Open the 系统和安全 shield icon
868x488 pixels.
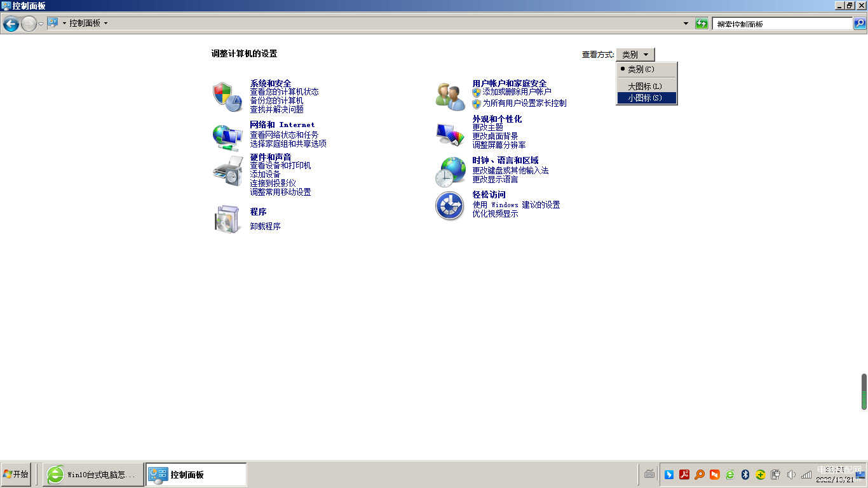(x=227, y=97)
